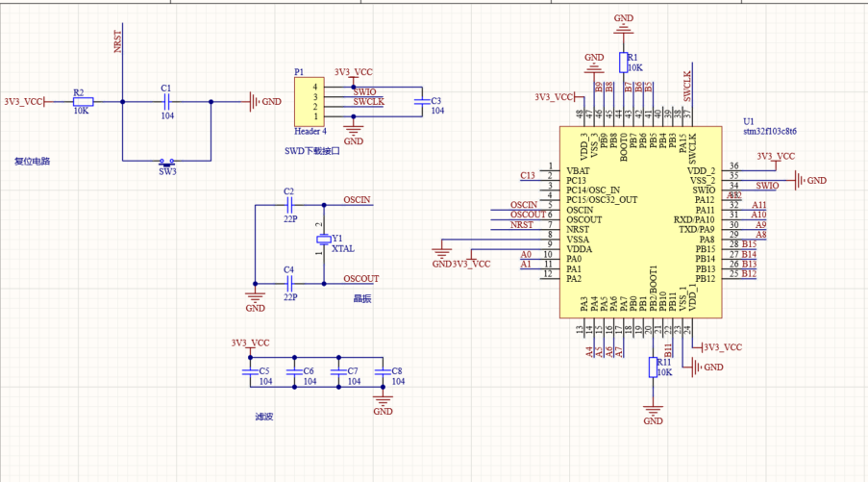The width and height of the screenshot is (868, 482).
Task: Click B14 net label at pin 27
Action: pos(749,254)
